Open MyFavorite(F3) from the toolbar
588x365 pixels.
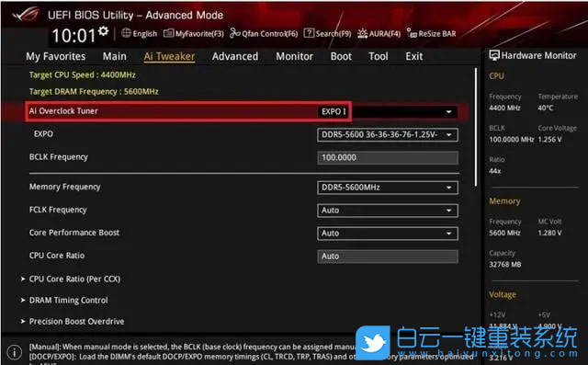pos(194,34)
